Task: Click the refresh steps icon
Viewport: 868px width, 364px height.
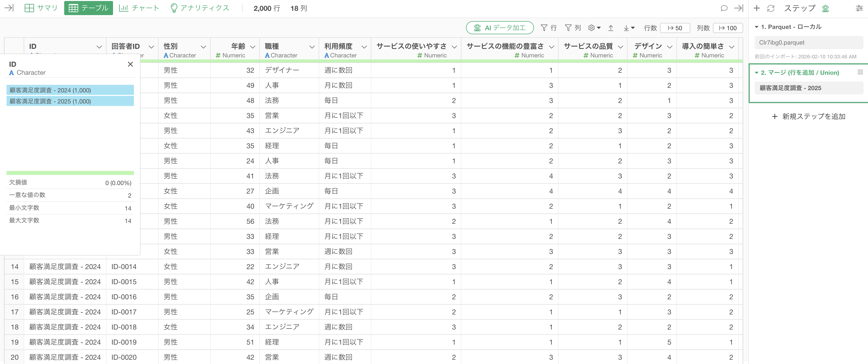Action: coord(771,8)
